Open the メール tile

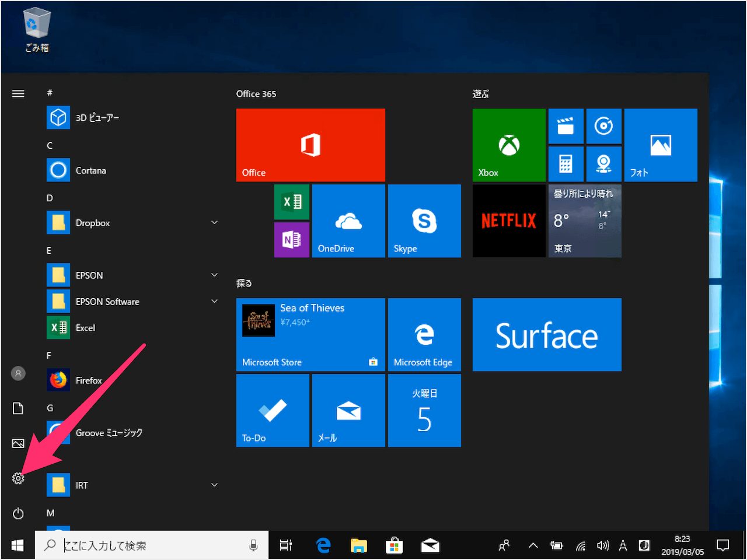tap(348, 410)
